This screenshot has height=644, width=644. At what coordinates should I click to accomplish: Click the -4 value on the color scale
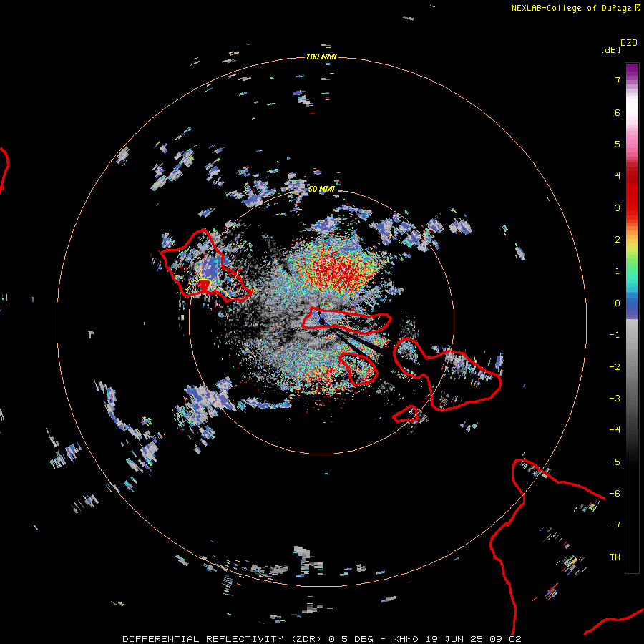[615, 430]
